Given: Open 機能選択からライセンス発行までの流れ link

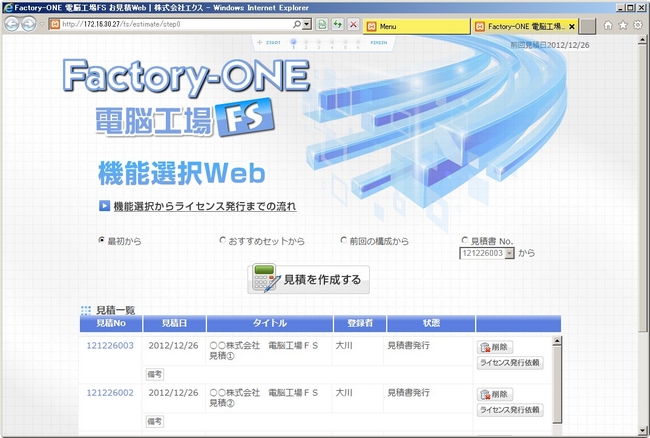Looking at the screenshot, I should pyautogui.click(x=205, y=206).
